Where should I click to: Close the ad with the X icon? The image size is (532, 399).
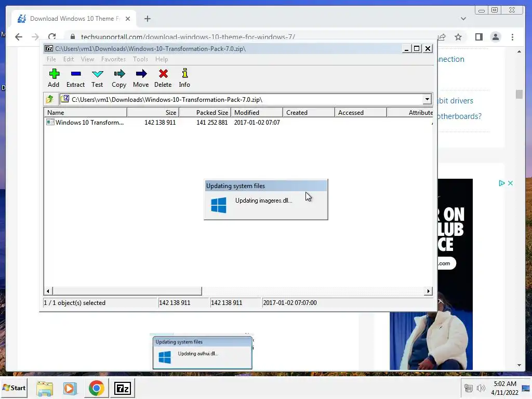[x=510, y=183]
